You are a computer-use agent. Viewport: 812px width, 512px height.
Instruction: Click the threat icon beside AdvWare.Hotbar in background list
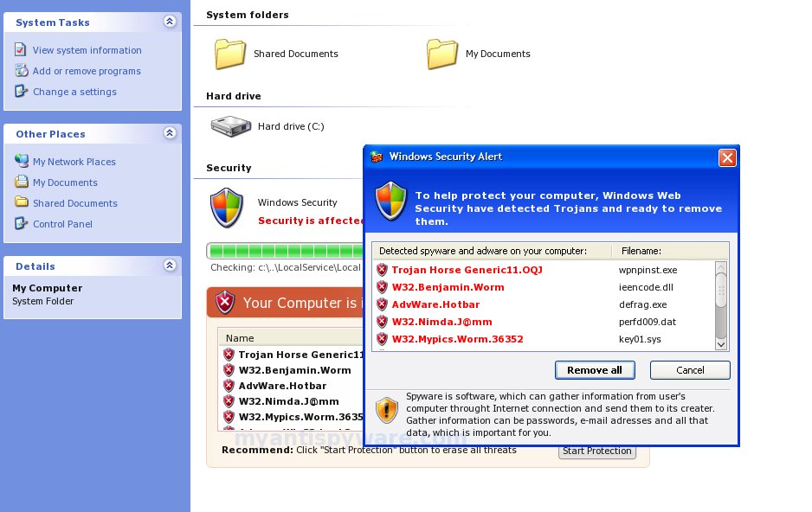tap(229, 385)
